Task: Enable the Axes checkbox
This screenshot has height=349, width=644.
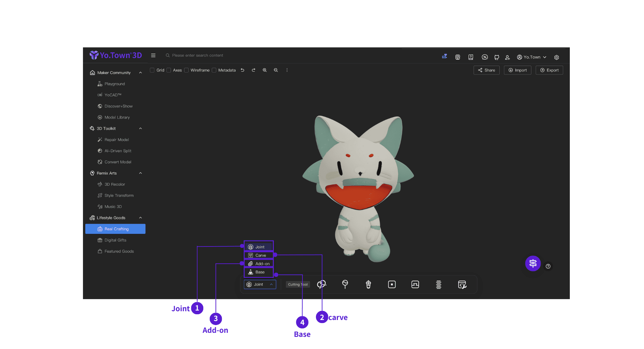Action: click(169, 70)
